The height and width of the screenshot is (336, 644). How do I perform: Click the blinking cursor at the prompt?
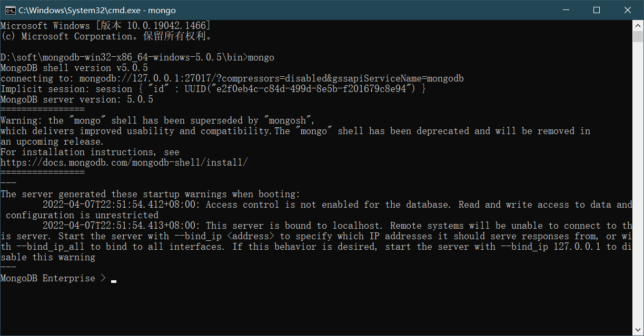point(113,281)
